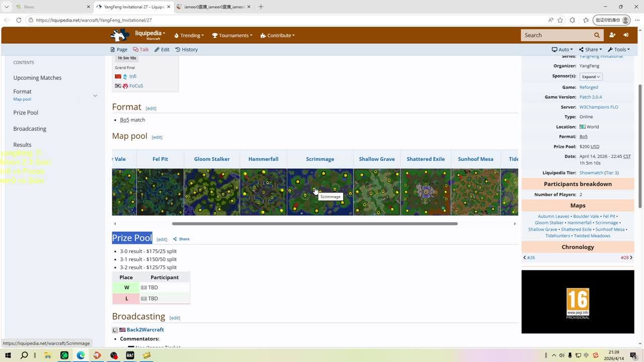
Task: Jump to Prize Pool in contents
Action: [26, 113]
